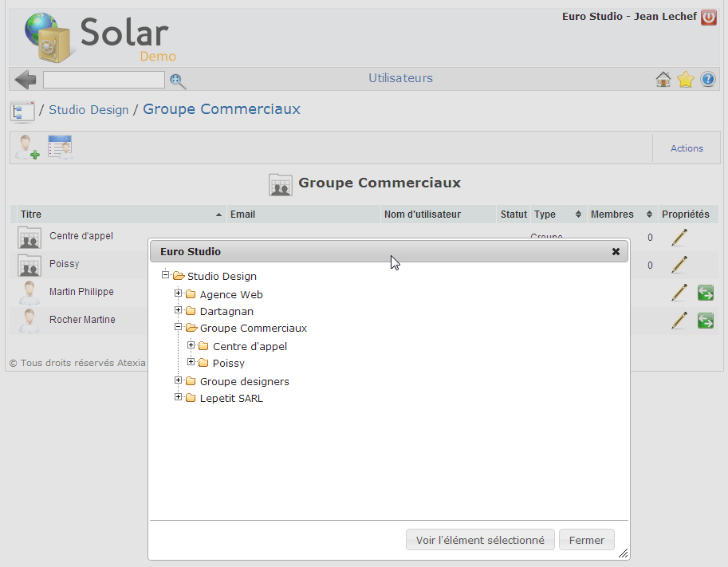Click Voir l'élément sélectionné button

pyautogui.click(x=480, y=540)
